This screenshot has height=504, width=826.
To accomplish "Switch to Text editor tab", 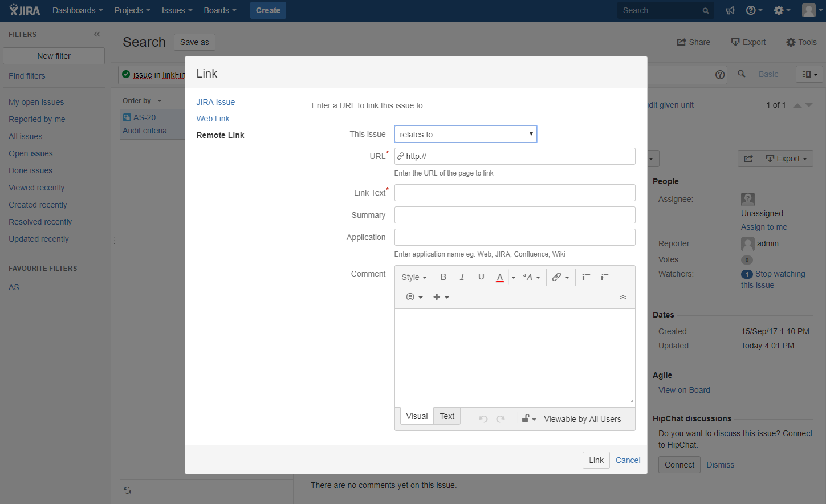I will (447, 416).
